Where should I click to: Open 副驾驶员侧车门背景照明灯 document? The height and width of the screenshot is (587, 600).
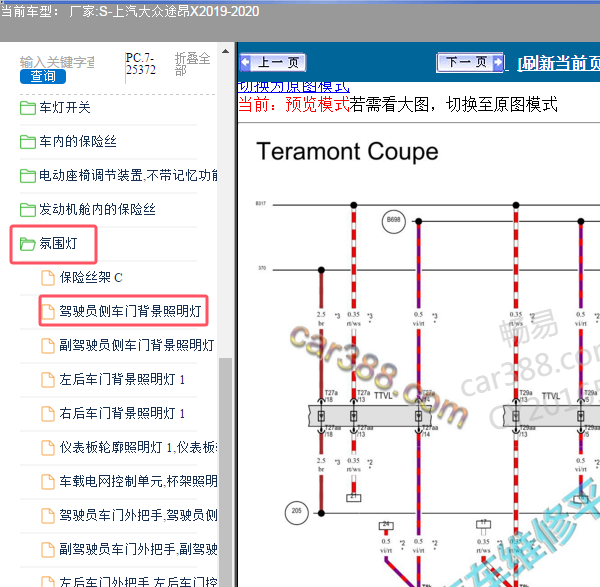(137, 345)
